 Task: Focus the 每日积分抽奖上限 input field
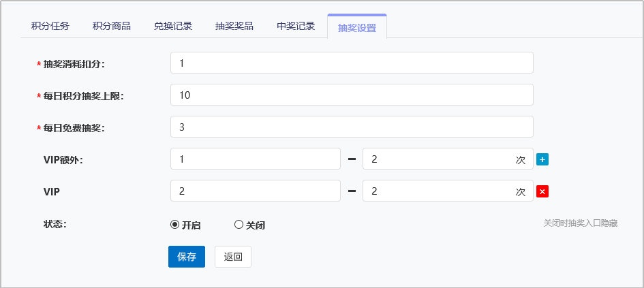pyautogui.click(x=352, y=95)
